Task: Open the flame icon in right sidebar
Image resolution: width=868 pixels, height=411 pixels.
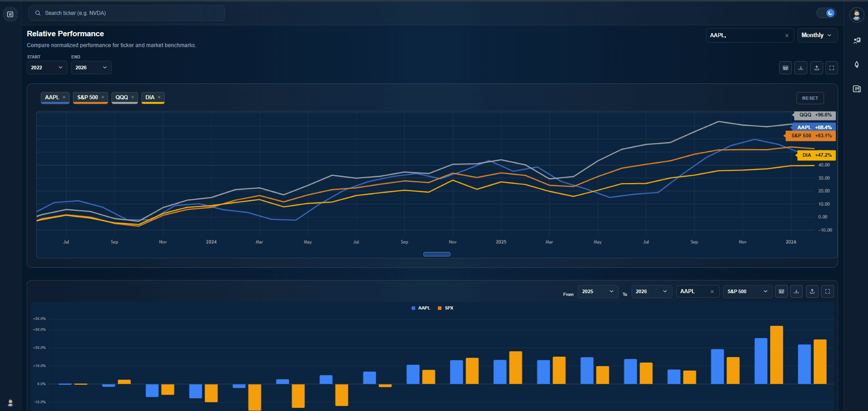Action: pos(857,64)
